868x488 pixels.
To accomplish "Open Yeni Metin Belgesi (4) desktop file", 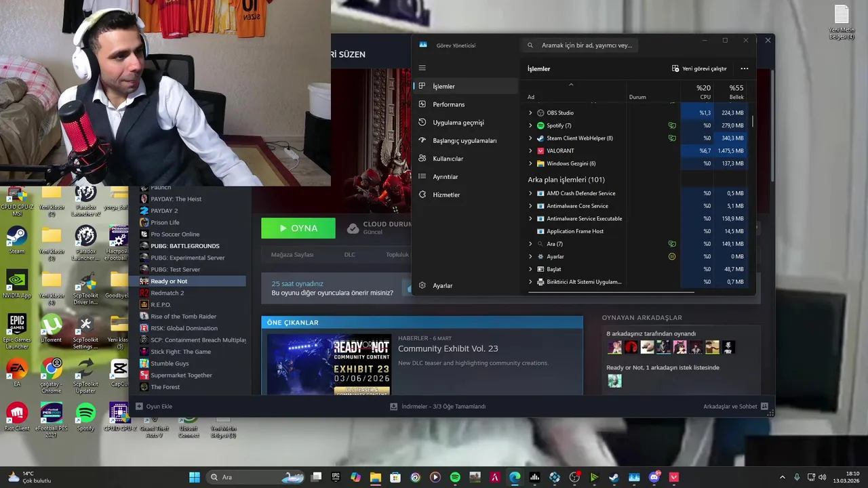I will point(842,22).
